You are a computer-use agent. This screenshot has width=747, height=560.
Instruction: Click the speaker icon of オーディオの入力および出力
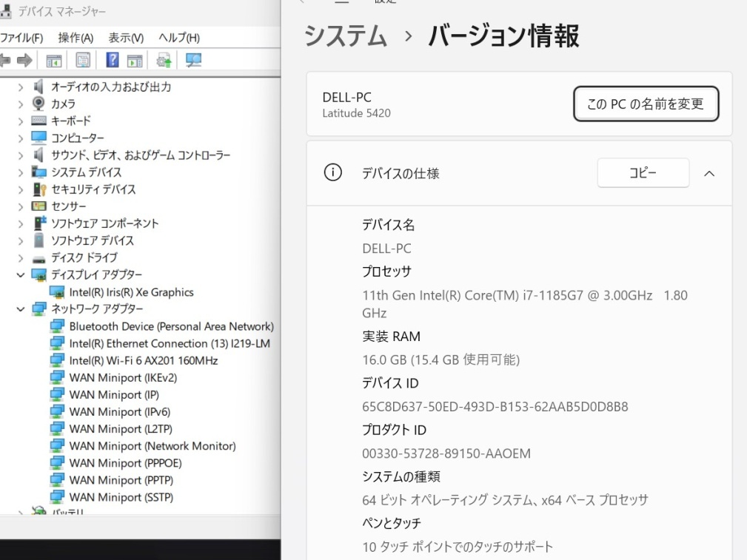click(x=38, y=87)
